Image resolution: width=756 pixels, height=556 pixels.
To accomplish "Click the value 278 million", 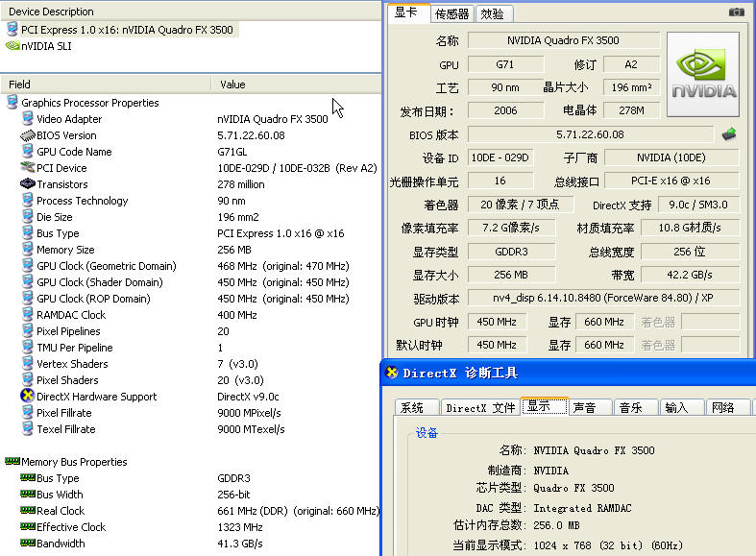I will [x=240, y=184].
